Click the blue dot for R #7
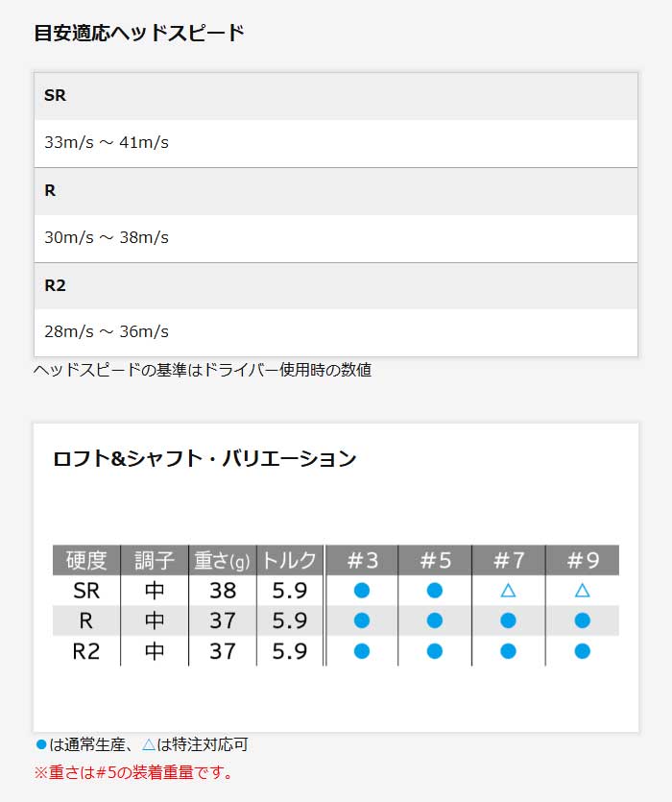 click(508, 620)
